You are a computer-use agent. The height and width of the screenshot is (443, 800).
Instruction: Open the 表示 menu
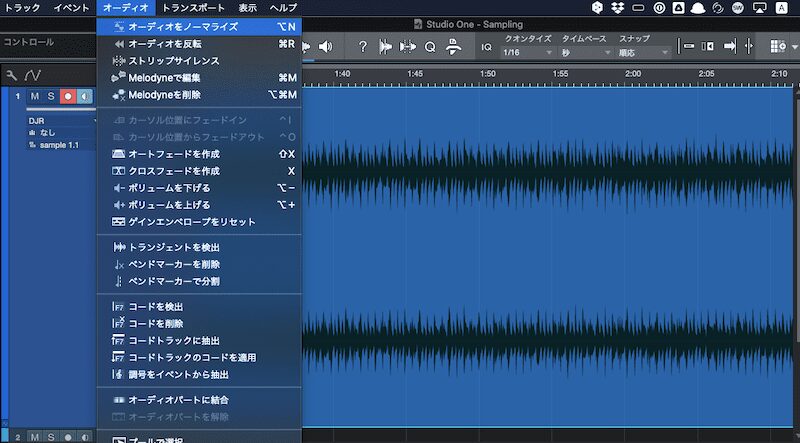[x=247, y=8]
